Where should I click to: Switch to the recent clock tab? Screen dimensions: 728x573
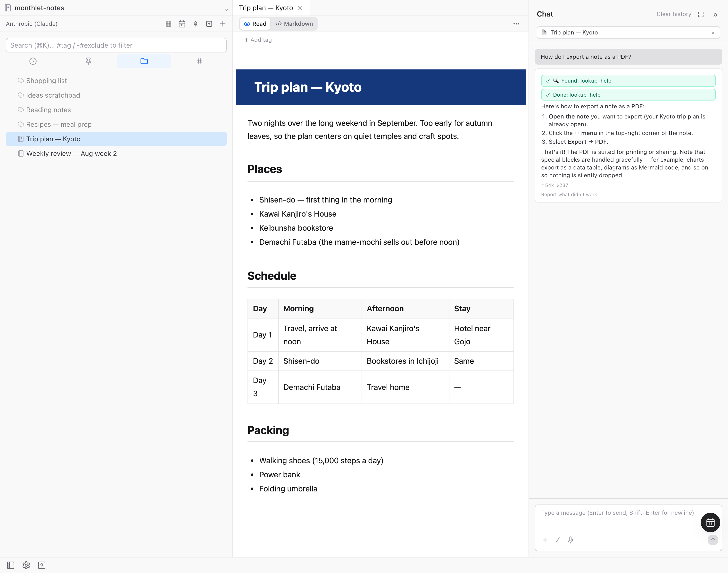(x=33, y=61)
